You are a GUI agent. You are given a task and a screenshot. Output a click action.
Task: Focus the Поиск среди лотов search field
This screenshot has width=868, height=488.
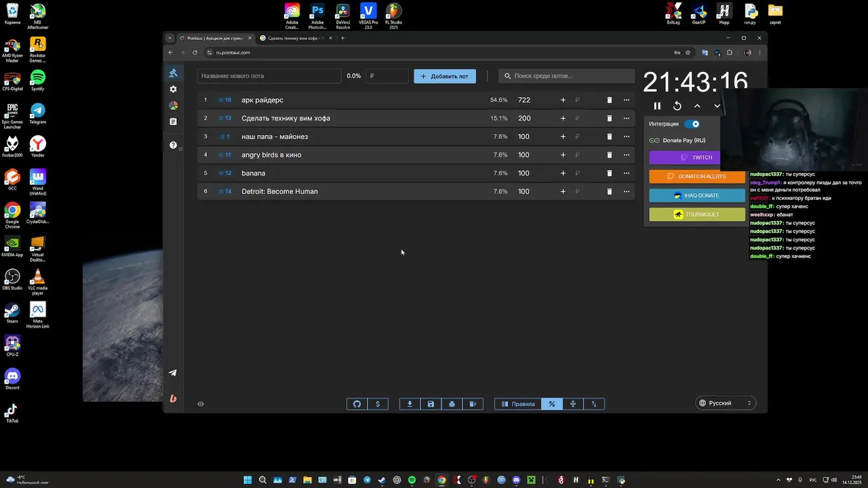(x=566, y=76)
